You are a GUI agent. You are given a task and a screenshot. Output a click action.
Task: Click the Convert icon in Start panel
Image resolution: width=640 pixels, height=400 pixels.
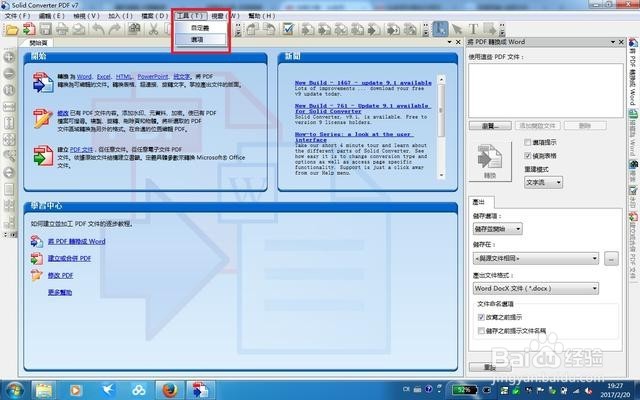click(43, 82)
